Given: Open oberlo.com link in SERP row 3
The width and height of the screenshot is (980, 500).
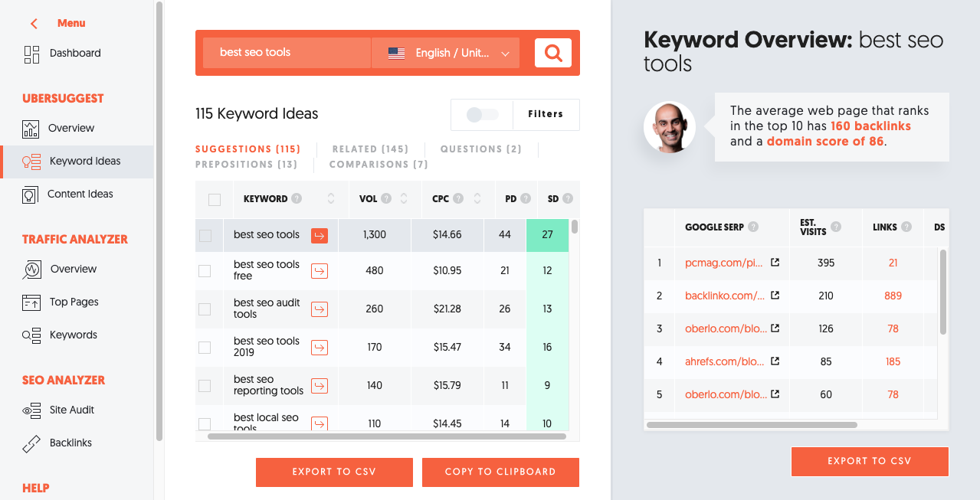Looking at the screenshot, I should point(726,328).
